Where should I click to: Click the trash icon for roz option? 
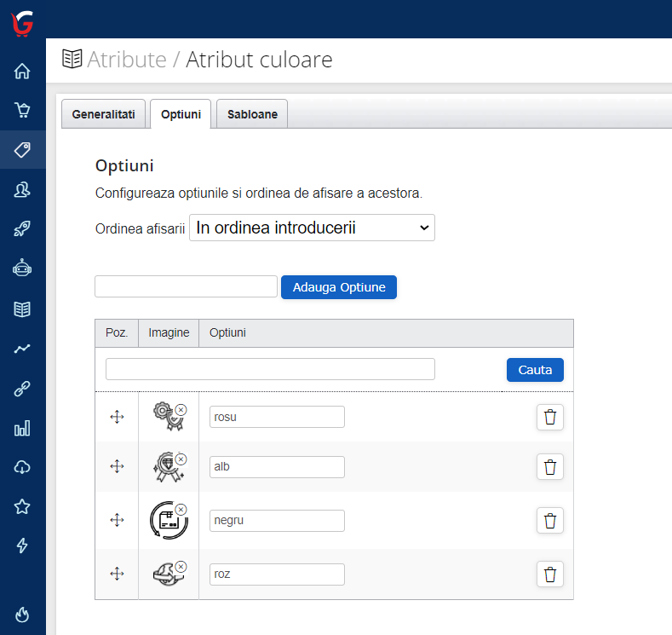click(x=549, y=574)
